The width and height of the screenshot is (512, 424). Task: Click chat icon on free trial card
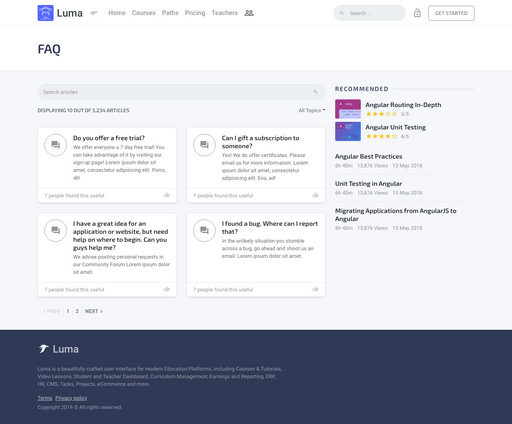pos(56,145)
